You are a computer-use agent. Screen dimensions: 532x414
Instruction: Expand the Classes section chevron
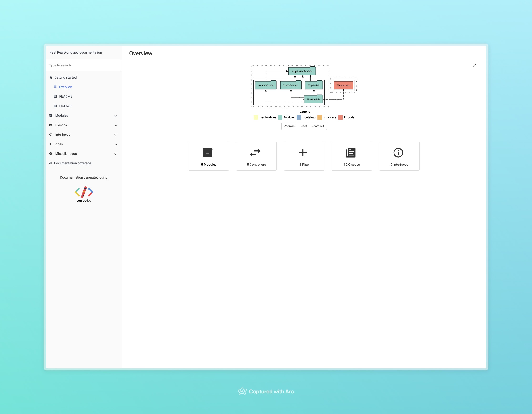coord(116,125)
